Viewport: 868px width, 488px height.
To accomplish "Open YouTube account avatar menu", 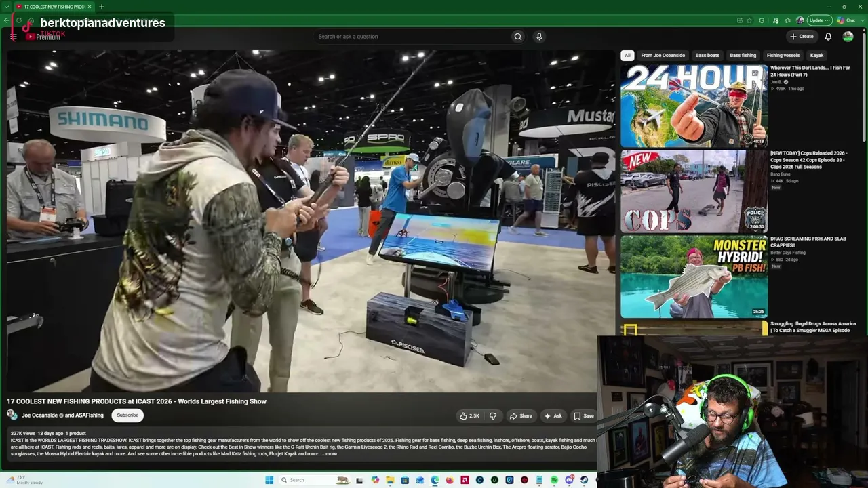I will [x=848, y=37].
